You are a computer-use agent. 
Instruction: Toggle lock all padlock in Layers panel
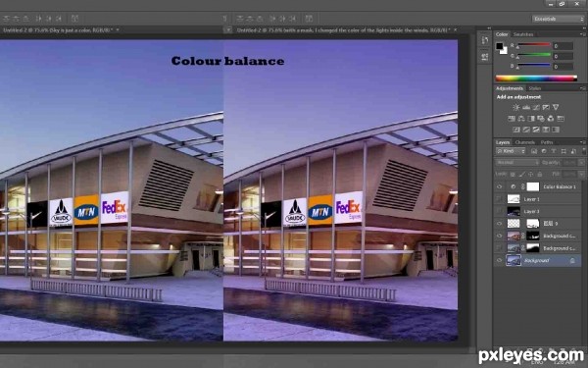pyautogui.click(x=540, y=175)
